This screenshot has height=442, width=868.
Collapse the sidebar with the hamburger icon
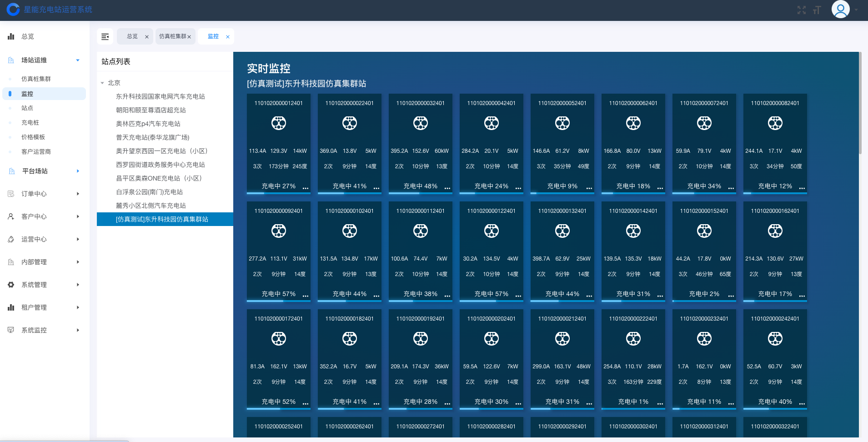pos(105,36)
